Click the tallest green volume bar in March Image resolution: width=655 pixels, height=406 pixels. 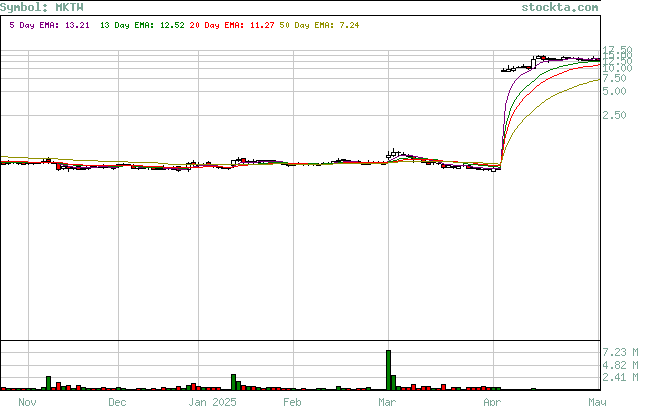coord(388,370)
